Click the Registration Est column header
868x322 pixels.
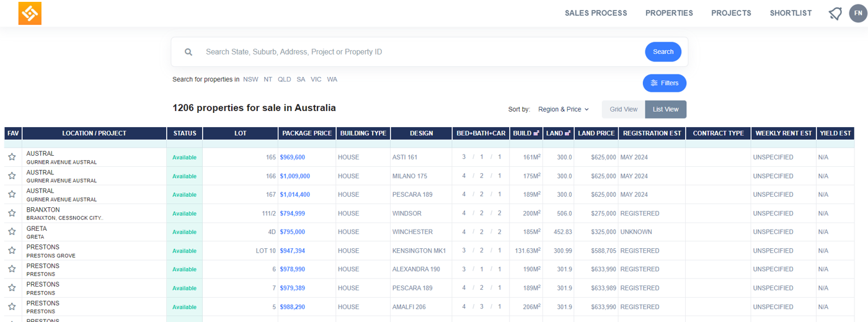pyautogui.click(x=652, y=133)
